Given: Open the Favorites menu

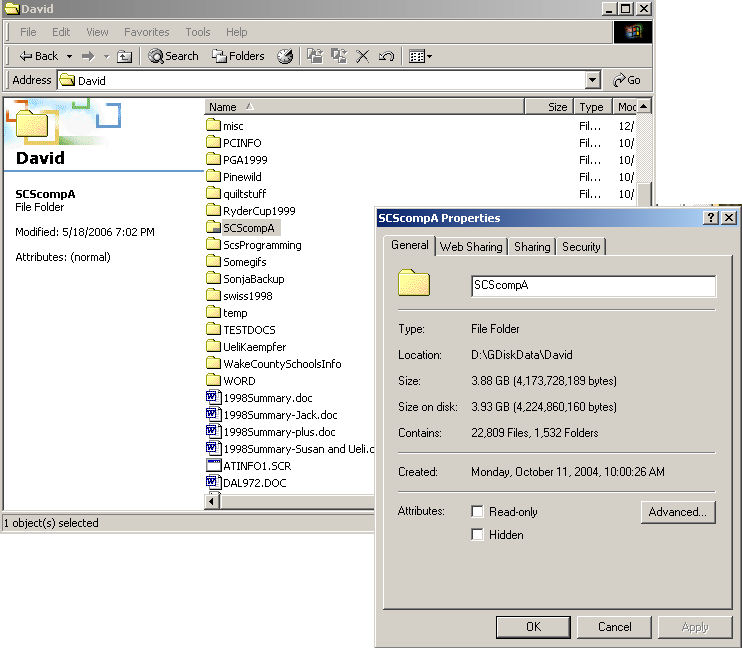Looking at the screenshot, I should [x=147, y=32].
